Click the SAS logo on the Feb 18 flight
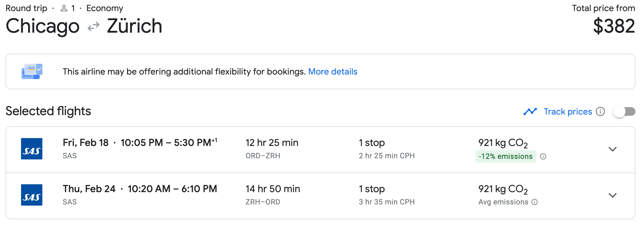This screenshot has width=644, height=226. 32,149
